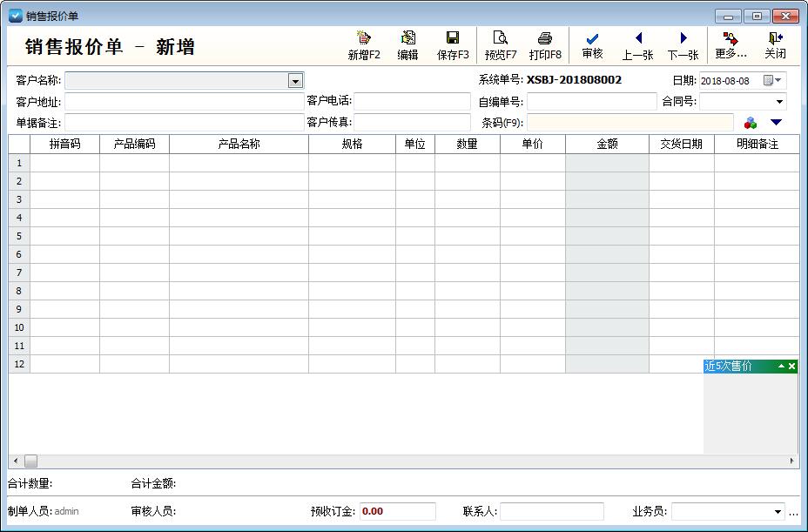The width and height of the screenshot is (808, 532).
Task: Minimize the 销售报价单 window
Action: point(728,16)
